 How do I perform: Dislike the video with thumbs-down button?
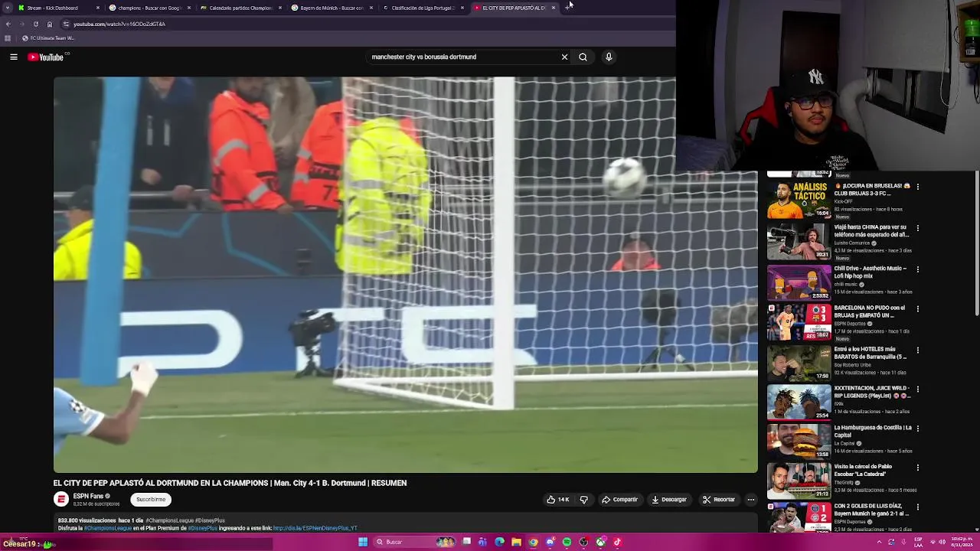583,500
